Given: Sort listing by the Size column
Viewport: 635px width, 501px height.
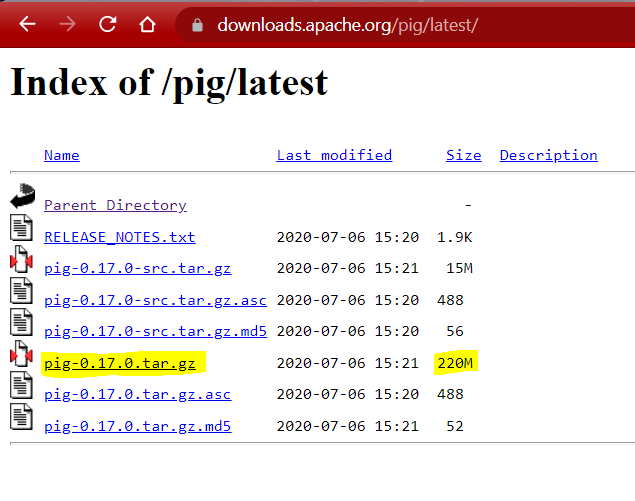Looking at the screenshot, I should 464,155.
